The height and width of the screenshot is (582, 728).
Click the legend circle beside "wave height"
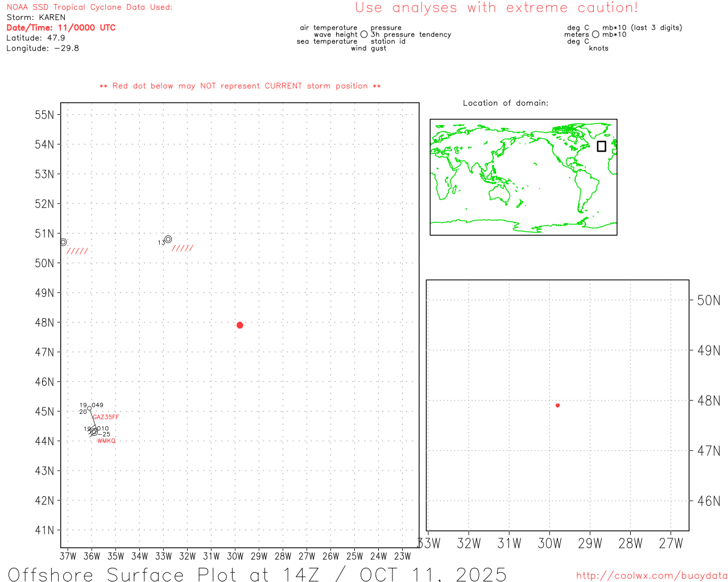tap(364, 35)
